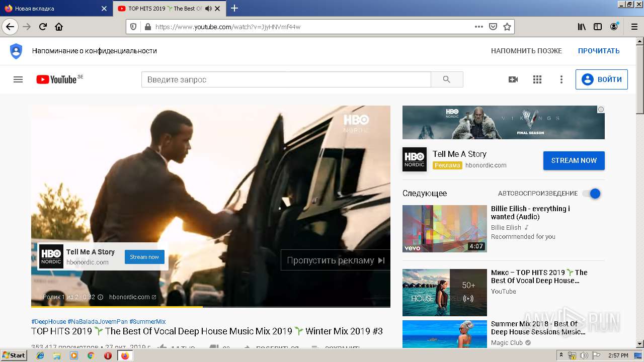Show site security padlock info
Screen dimensions: 644x362
[147, 27]
